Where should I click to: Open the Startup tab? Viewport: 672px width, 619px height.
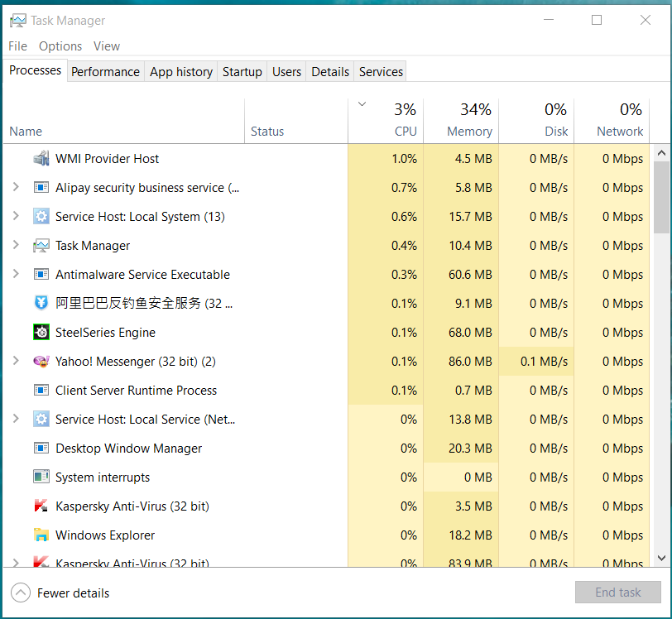point(242,72)
